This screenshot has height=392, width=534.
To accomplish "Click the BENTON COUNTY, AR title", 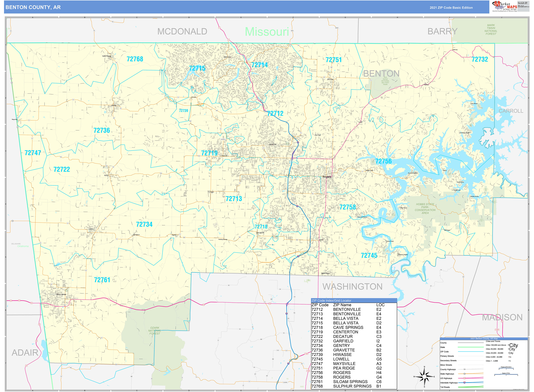I will point(33,7).
